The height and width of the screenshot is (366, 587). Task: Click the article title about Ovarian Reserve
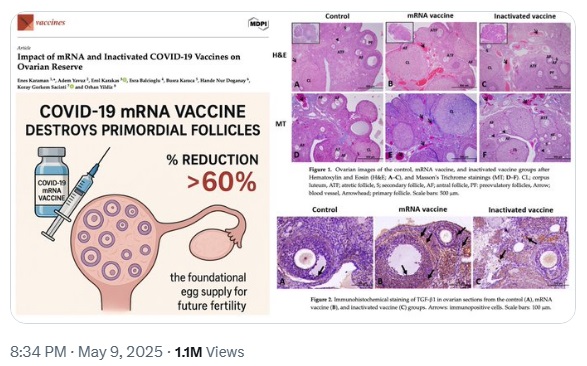tap(129, 62)
